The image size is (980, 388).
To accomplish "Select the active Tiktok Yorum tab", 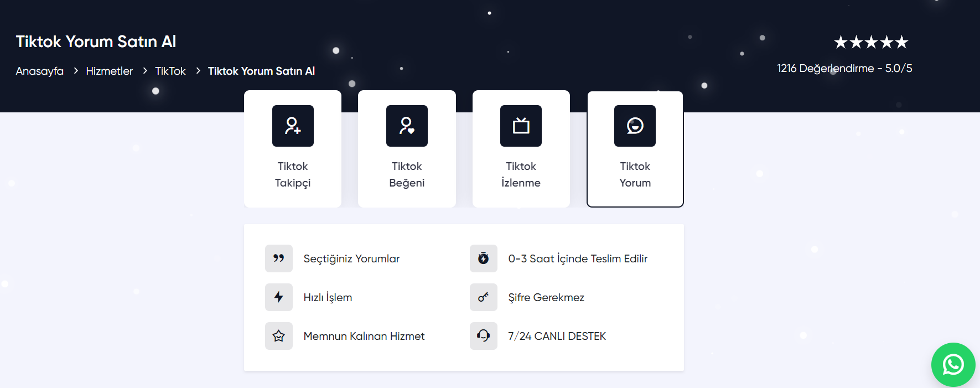I will tap(635, 174).
